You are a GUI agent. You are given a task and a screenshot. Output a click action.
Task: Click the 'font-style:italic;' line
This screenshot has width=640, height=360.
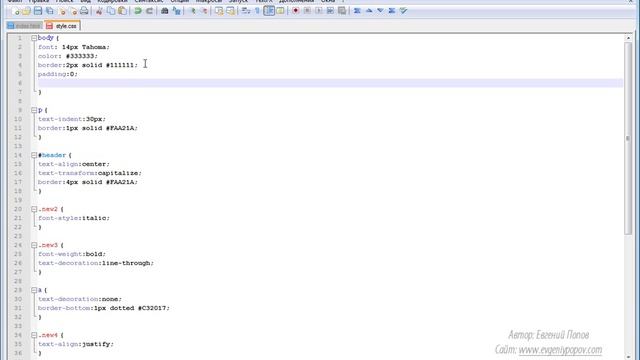pyautogui.click(x=74, y=218)
